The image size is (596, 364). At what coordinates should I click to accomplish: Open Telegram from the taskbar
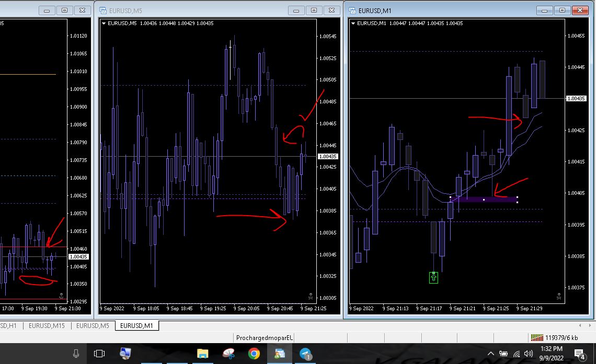[x=306, y=354]
